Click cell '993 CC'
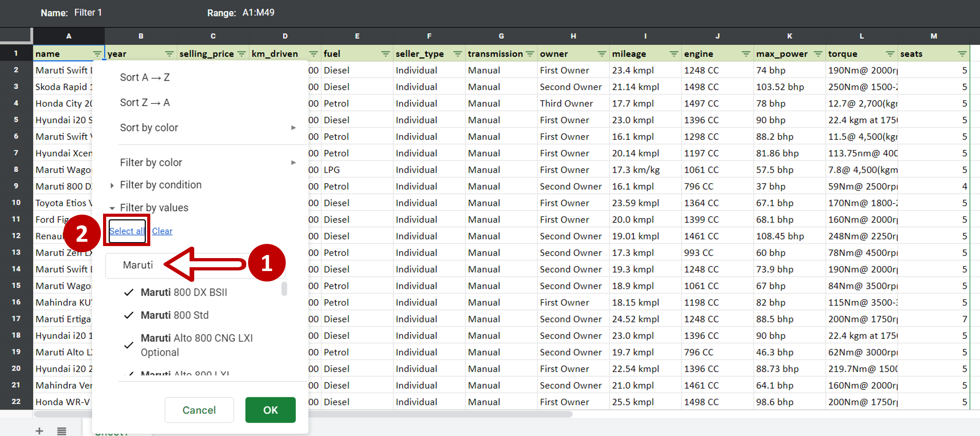980x436 pixels. click(x=717, y=253)
